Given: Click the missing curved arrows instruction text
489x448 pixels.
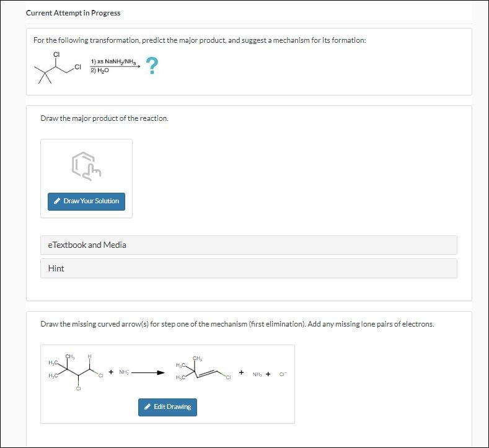Looking at the screenshot, I should coord(237,323).
